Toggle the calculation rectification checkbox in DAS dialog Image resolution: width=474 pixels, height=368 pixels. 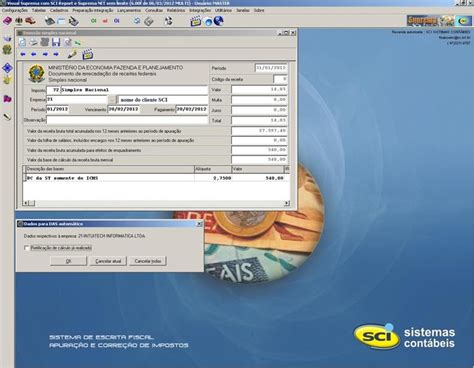pyautogui.click(x=27, y=248)
